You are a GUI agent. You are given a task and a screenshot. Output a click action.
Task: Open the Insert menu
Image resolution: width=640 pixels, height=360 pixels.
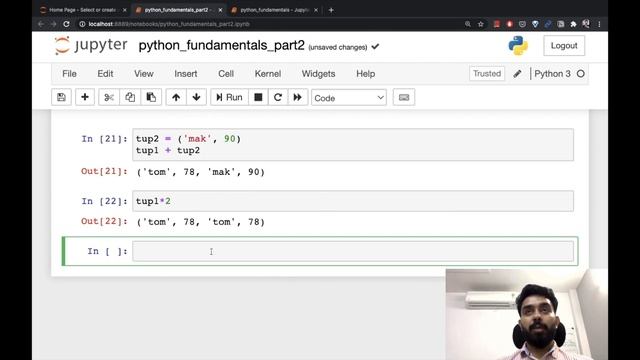click(x=186, y=74)
